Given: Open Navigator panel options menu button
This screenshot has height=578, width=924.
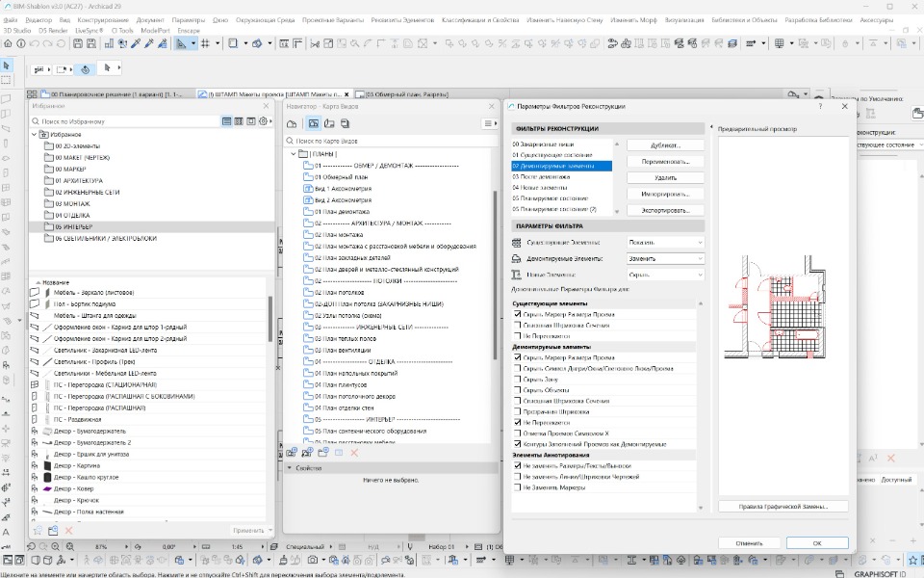Looking at the screenshot, I should (x=489, y=124).
